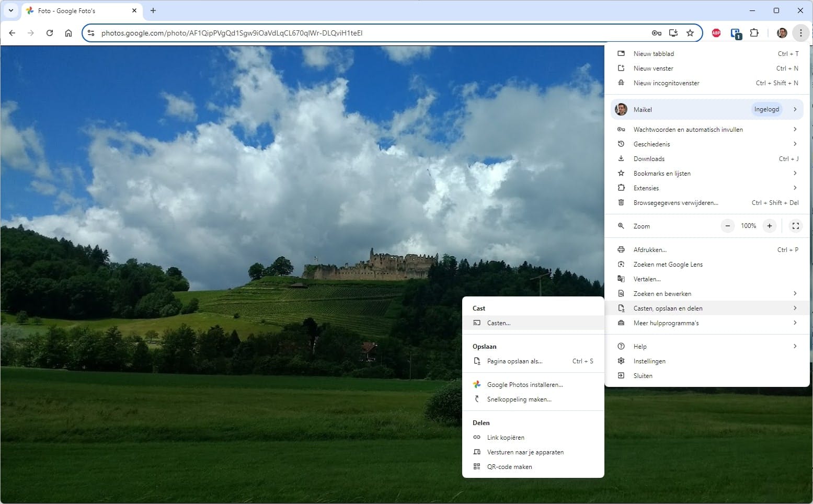Select Google Photos installeren...
The height and width of the screenshot is (504, 813).
533,384
